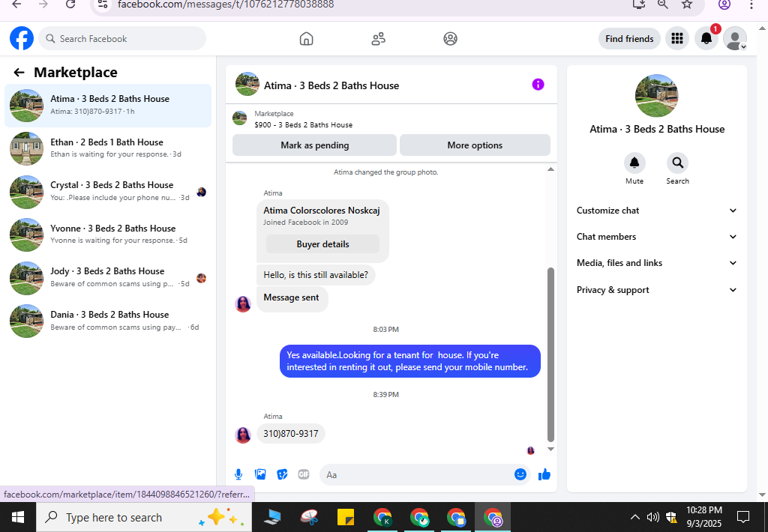Screen dimensions: 768x532
Task: Open Sticky Notes taskbar icon
Action: pos(346,517)
